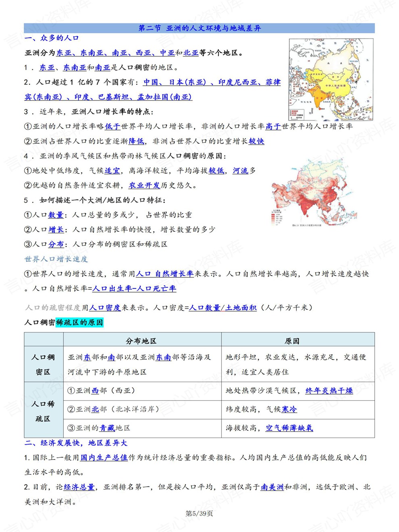Click underlined "南美洲"
The image size is (399, 532).
click(x=272, y=487)
